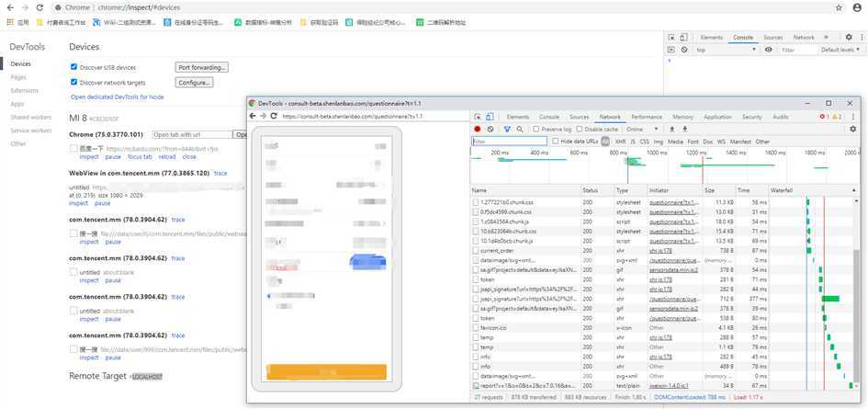Tick checkbox for current_order request row

coord(476,251)
